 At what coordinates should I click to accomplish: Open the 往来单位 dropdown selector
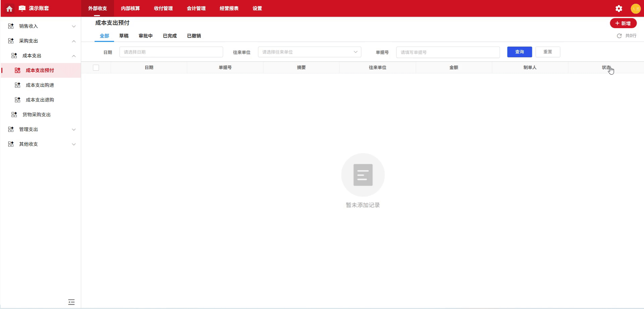click(309, 52)
